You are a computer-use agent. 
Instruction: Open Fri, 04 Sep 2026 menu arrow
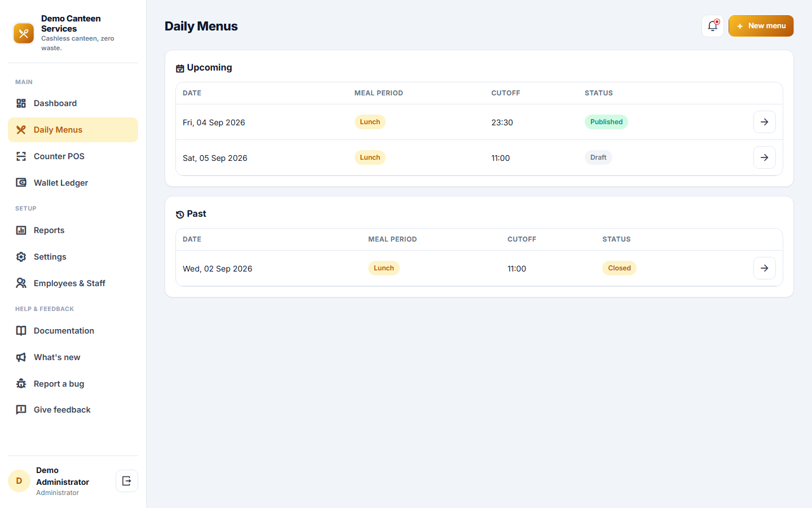tap(765, 122)
